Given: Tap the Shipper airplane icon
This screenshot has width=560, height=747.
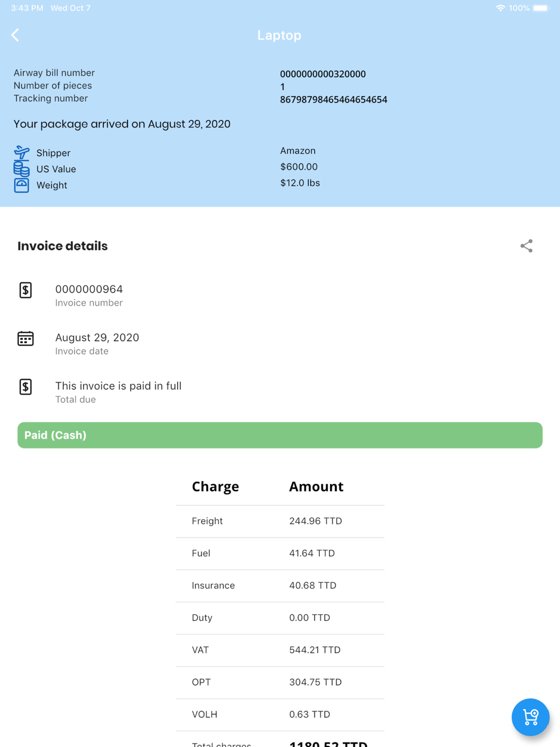Looking at the screenshot, I should (x=22, y=152).
